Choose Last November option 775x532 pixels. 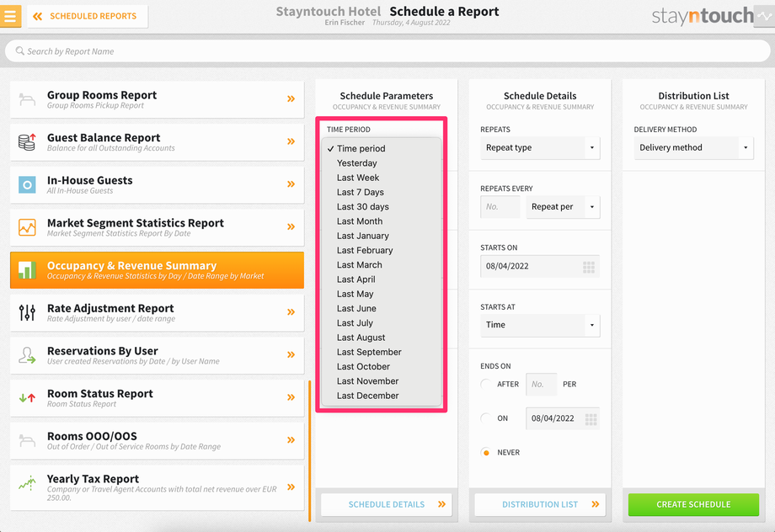pyautogui.click(x=381, y=381)
